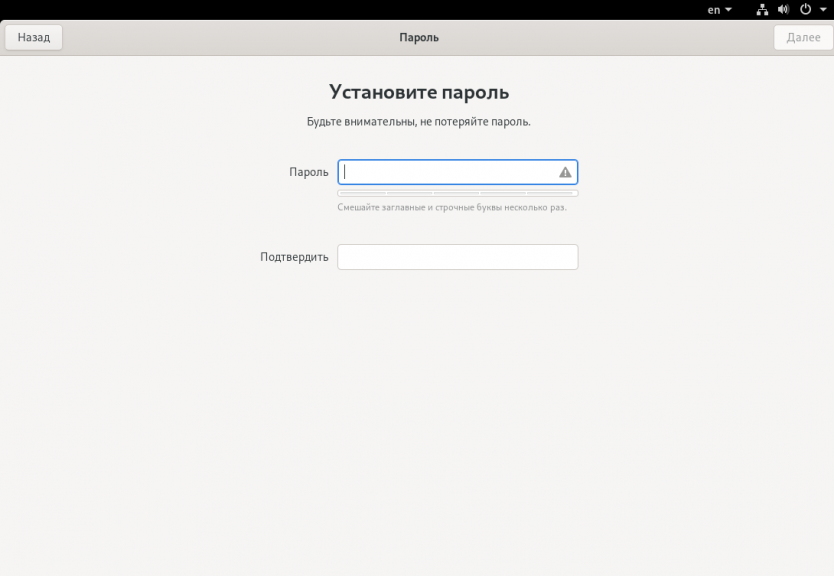Focus the "Пароль" input field

point(445,172)
